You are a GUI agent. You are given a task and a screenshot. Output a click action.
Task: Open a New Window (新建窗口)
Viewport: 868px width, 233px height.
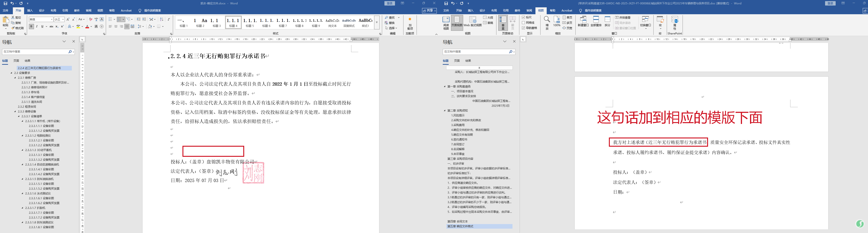(x=583, y=21)
